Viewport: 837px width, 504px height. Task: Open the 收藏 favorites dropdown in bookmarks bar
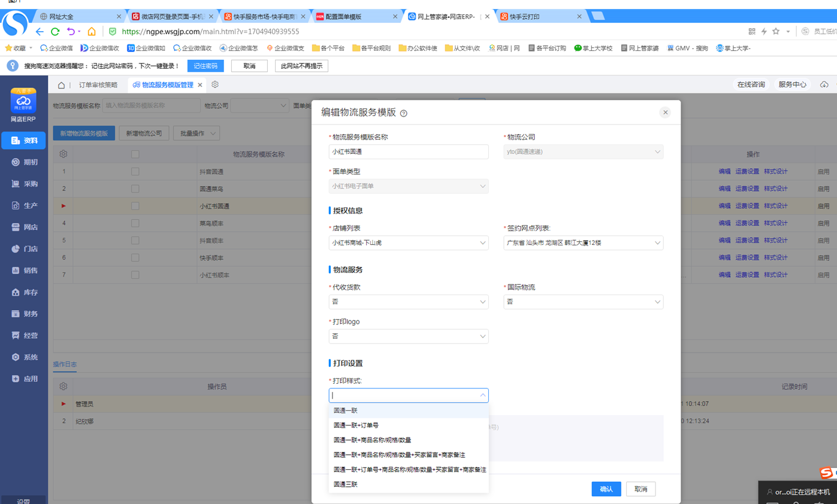tap(19, 48)
